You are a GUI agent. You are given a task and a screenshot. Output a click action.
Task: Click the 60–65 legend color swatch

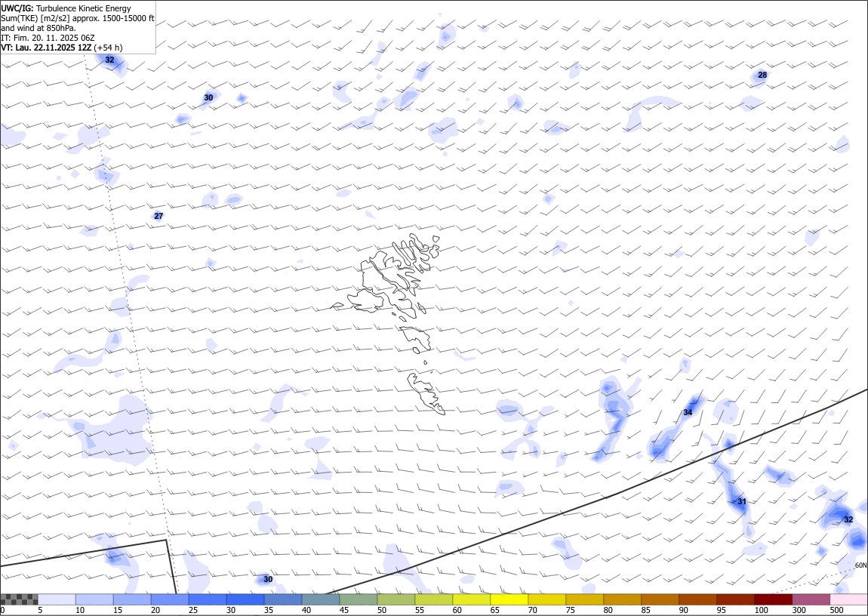coord(471,599)
